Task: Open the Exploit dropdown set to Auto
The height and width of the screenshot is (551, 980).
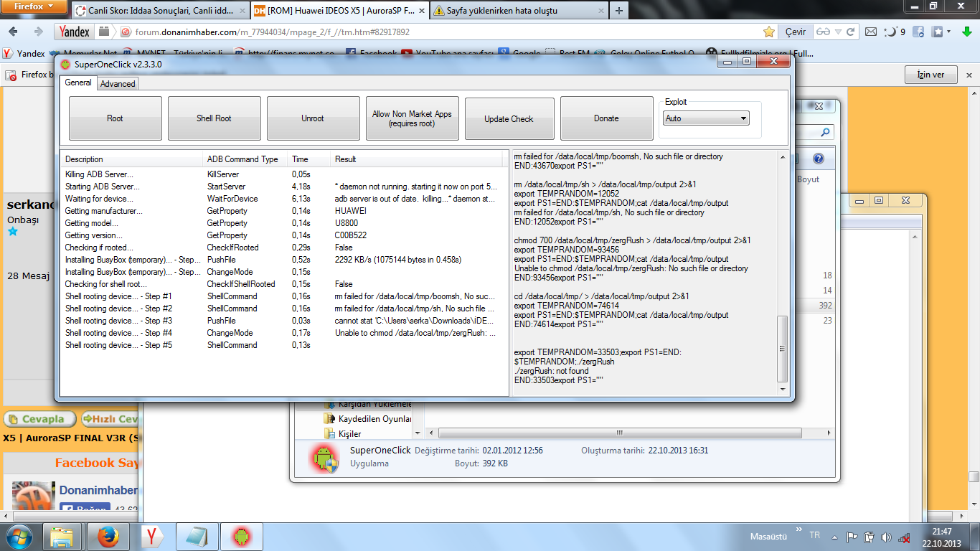Action: [707, 118]
